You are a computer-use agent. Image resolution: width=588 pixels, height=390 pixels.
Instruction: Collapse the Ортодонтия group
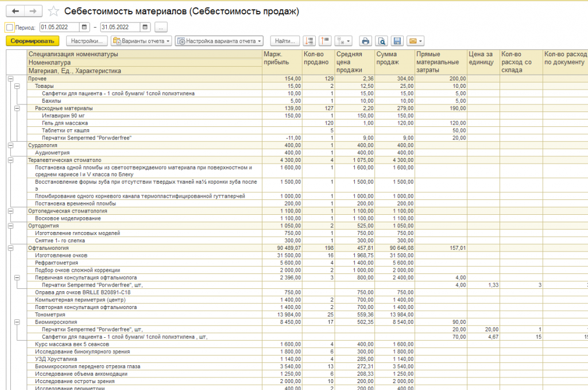point(10,226)
